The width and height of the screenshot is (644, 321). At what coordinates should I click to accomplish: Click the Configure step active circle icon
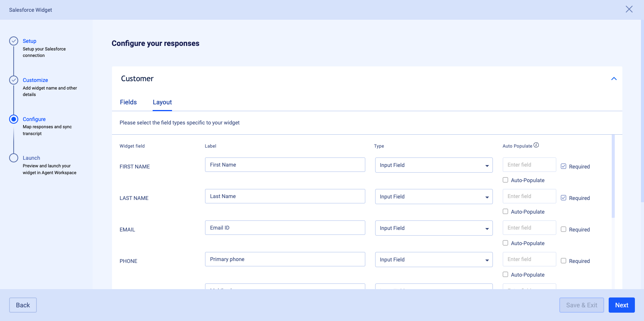click(14, 119)
